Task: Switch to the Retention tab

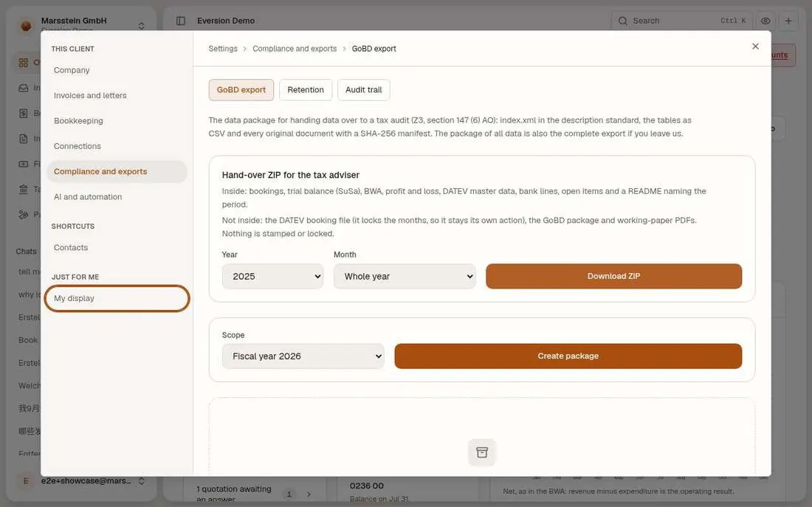Action: [x=306, y=89]
